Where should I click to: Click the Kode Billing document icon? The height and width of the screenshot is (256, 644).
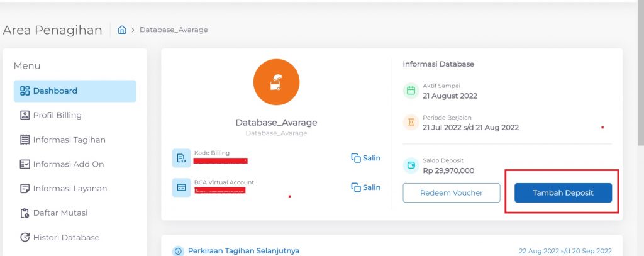coord(181,158)
